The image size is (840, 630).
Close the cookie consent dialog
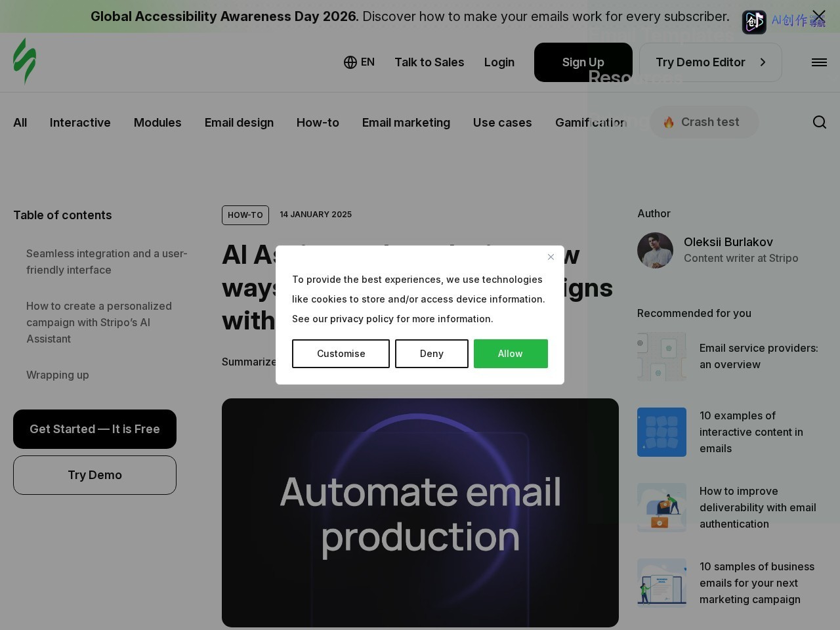point(551,257)
